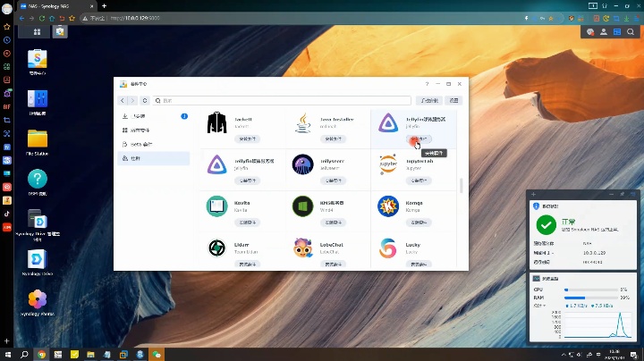Viewport: 644px width, 361px height.
Task: Refresh the Package Center list
Action: coord(145,100)
